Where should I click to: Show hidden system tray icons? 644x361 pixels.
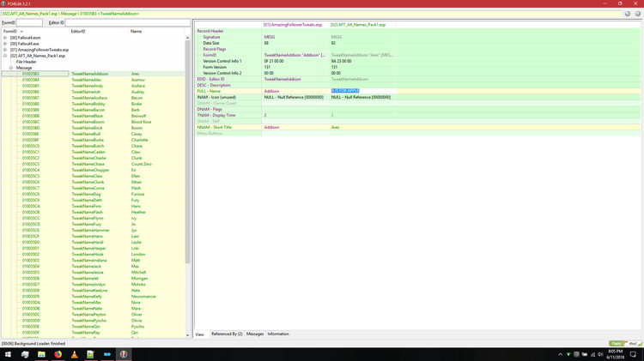pos(560,354)
